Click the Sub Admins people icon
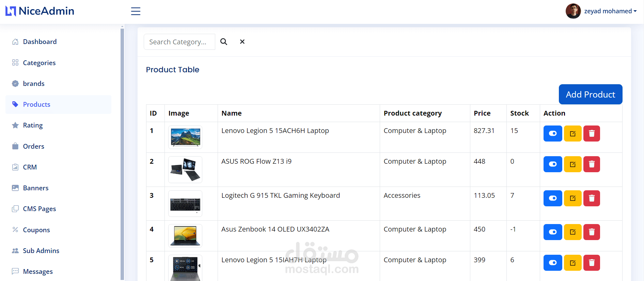The image size is (644, 281). point(15,251)
